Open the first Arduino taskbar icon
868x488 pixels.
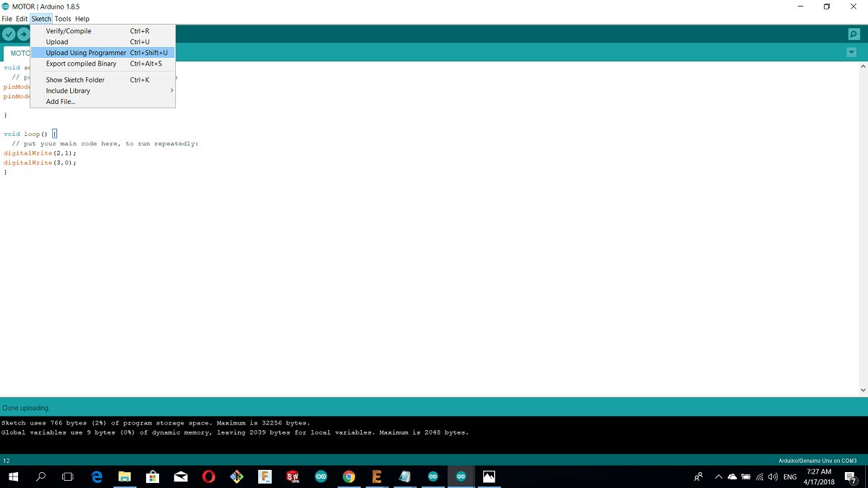pos(320,477)
